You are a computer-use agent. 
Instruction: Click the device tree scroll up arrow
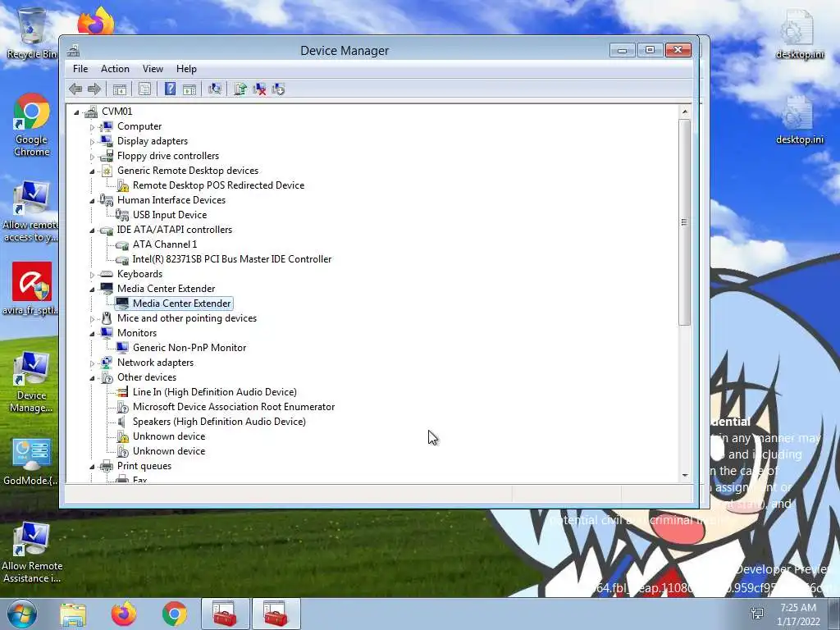(x=684, y=112)
